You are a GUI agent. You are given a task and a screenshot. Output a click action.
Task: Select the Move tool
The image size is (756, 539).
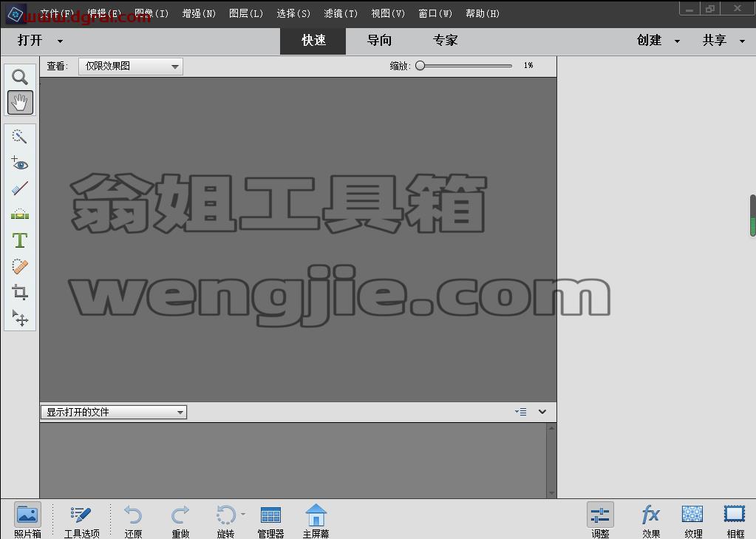point(20,318)
